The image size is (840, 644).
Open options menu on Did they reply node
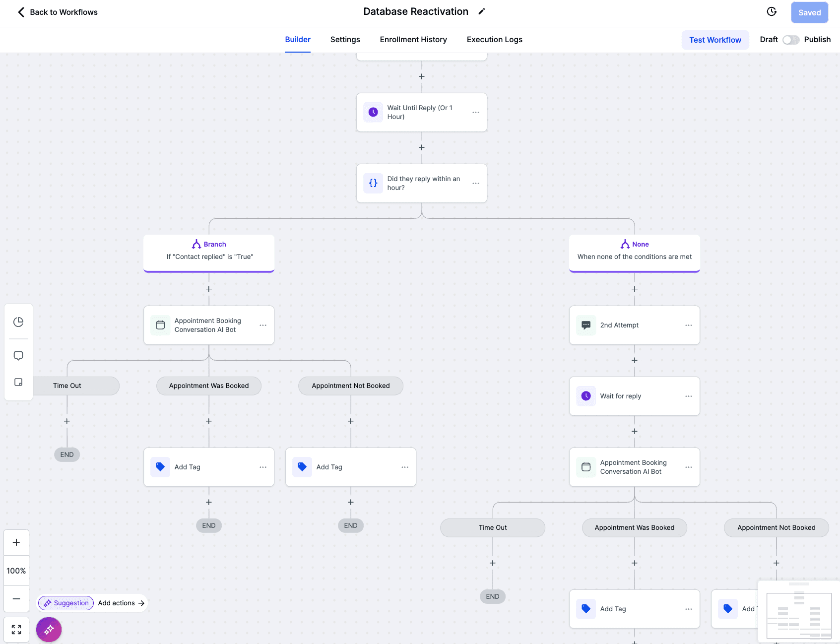click(x=476, y=183)
